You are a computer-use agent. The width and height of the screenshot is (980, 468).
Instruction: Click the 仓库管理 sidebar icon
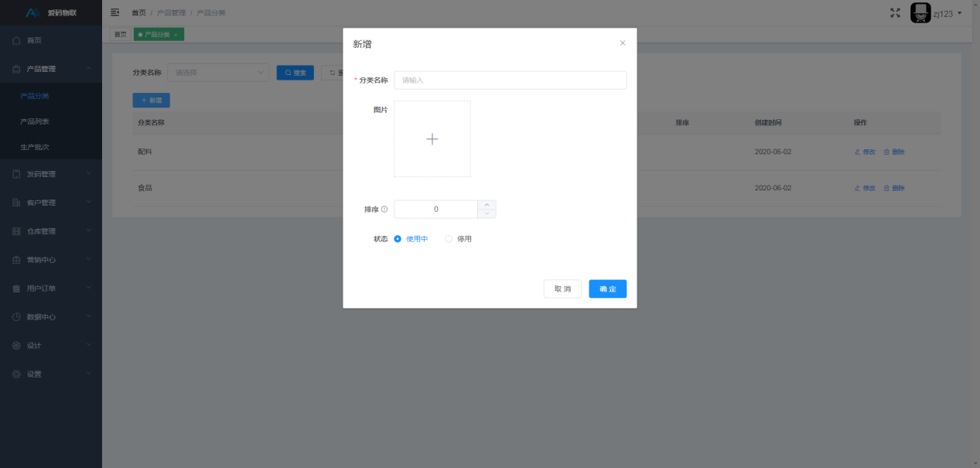click(x=16, y=231)
